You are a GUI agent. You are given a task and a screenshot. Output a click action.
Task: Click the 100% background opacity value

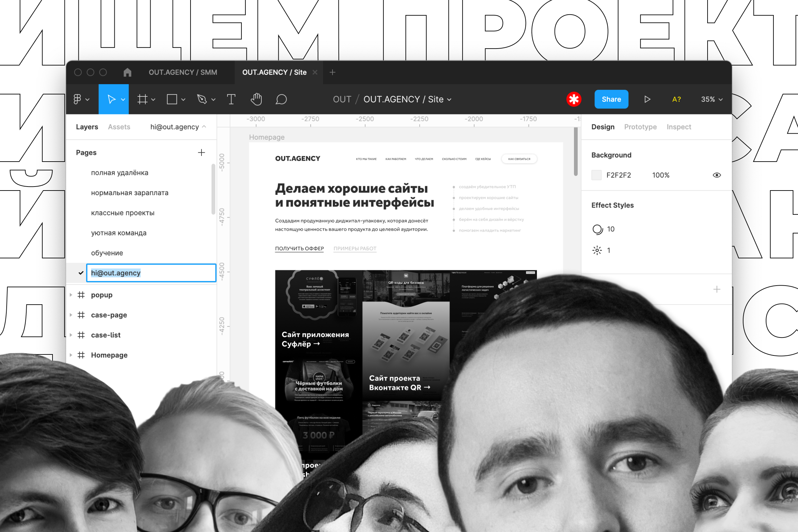[661, 175]
